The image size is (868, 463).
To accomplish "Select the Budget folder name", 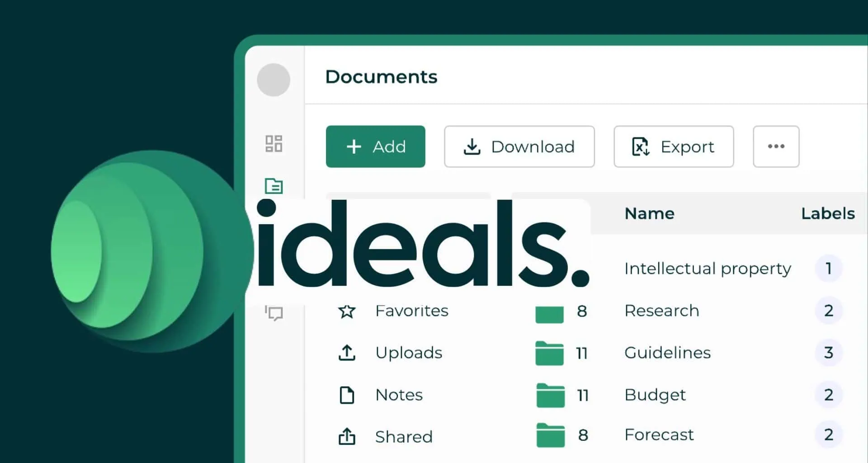I will (x=655, y=395).
